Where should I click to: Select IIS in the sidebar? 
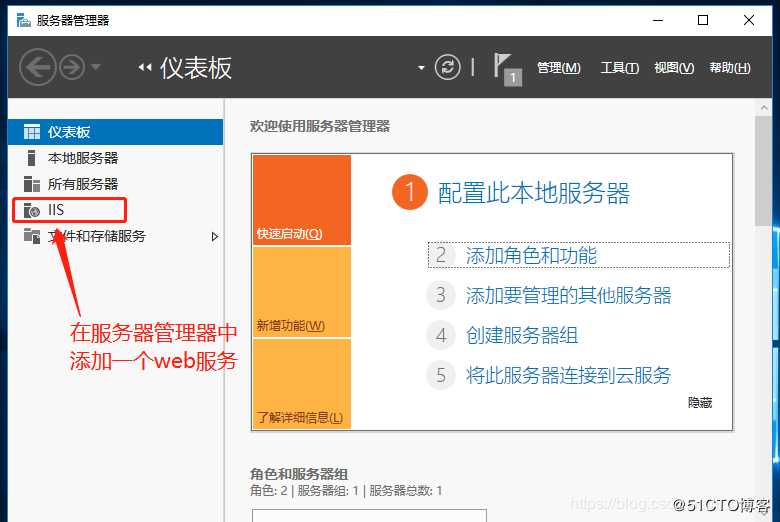(x=115, y=210)
